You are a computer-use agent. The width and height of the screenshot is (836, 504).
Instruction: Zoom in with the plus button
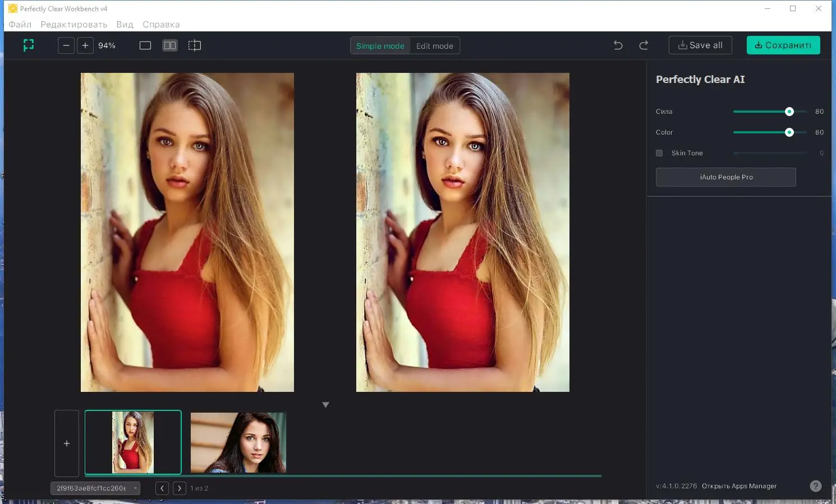tap(85, 45)
